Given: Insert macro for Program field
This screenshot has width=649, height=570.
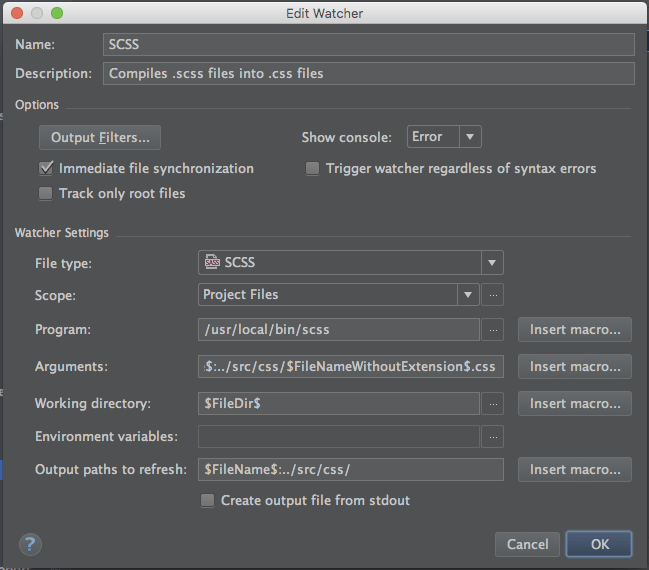Looking at the screenshot, I should click(x=574, y=330).
